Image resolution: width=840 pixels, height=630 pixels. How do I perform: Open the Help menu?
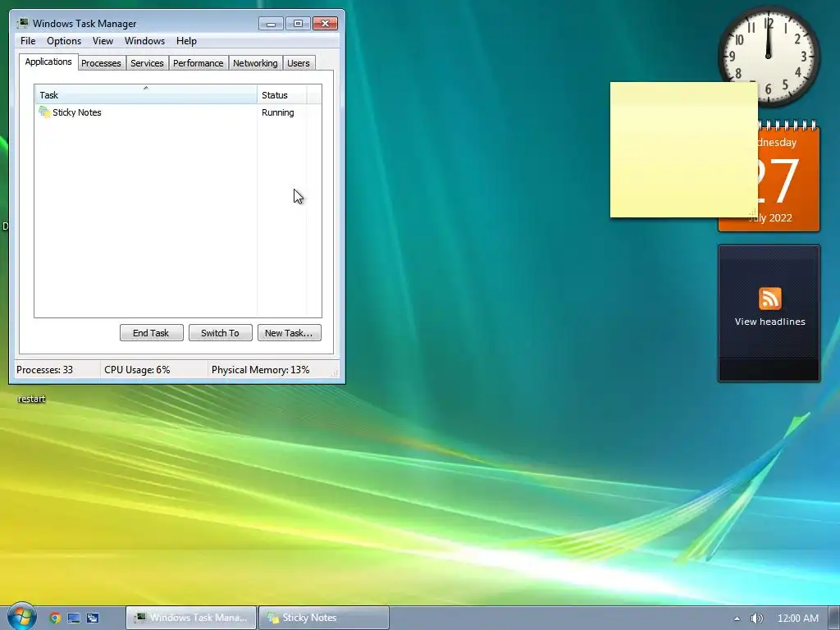(186, 41)
